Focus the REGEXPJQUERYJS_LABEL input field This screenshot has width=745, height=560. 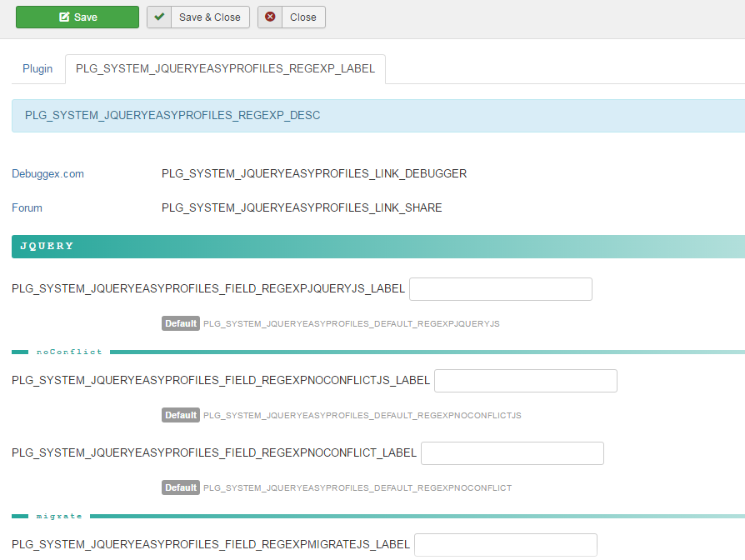500,289
